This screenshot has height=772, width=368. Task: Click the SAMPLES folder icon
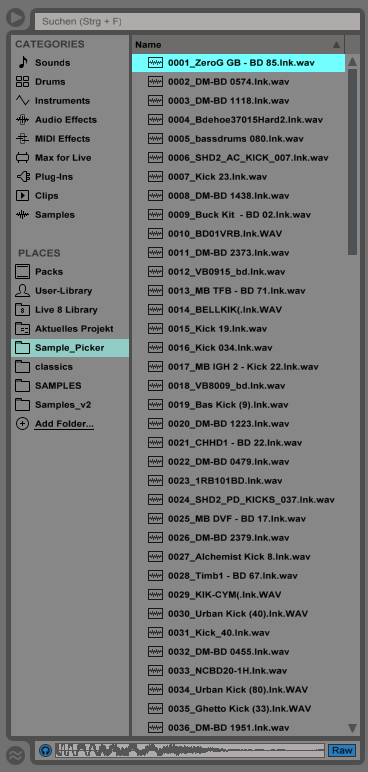23,386
